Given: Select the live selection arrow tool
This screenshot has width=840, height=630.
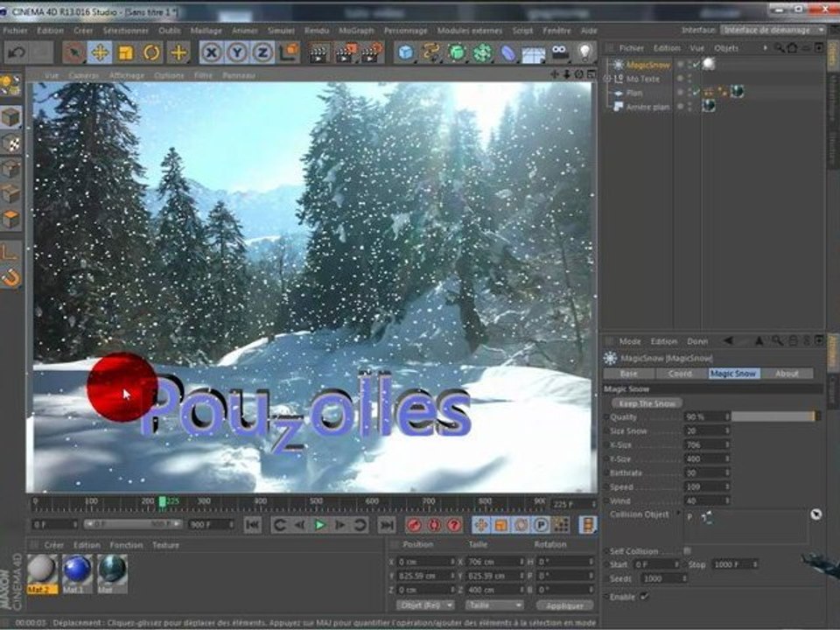Looking at the screenshot, I should click(x=73, y=52).
